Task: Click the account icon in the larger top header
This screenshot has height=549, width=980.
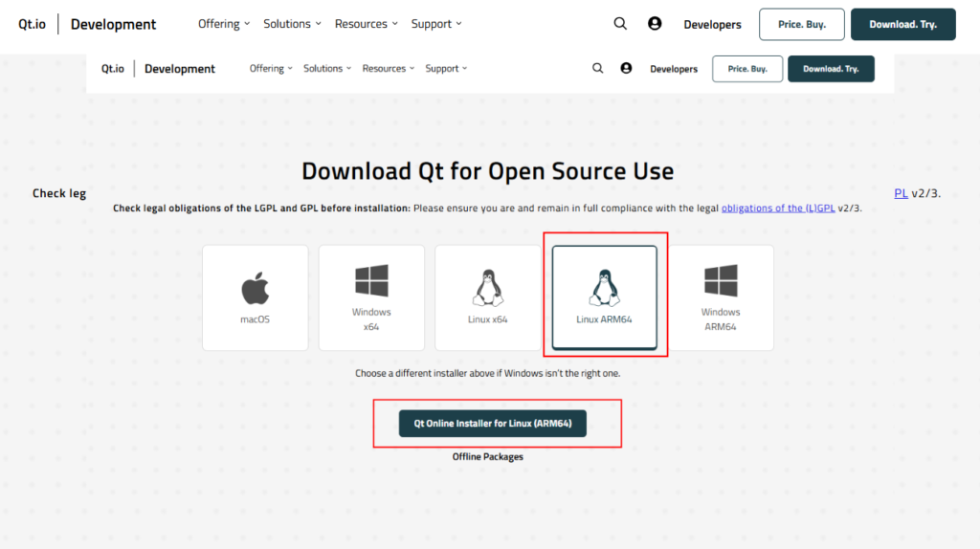Action: pyautogui.click(x=655, y=24)
